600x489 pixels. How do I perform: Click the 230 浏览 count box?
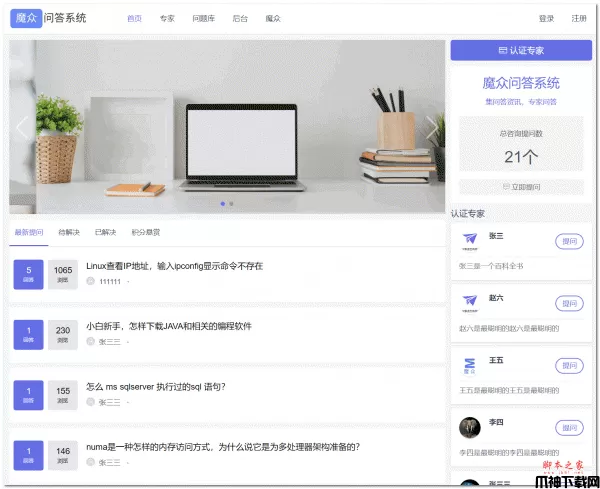coord(63,335)
